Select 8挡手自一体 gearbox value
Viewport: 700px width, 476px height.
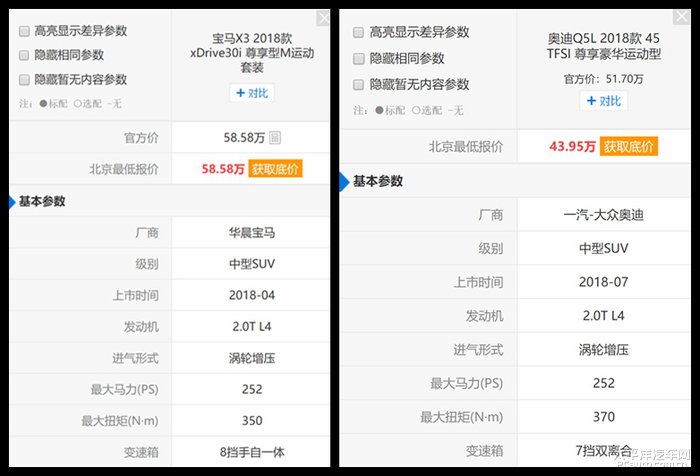(252, 452)
